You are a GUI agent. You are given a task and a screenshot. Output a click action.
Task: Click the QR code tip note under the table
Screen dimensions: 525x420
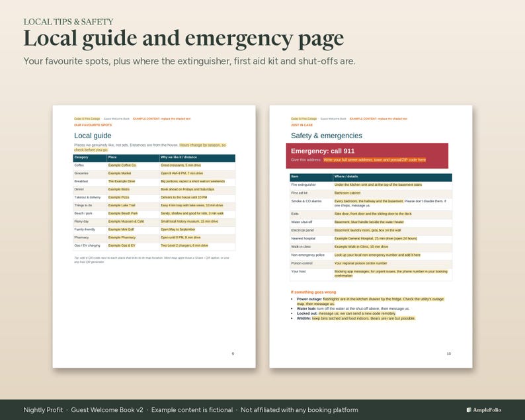(151, 260)
